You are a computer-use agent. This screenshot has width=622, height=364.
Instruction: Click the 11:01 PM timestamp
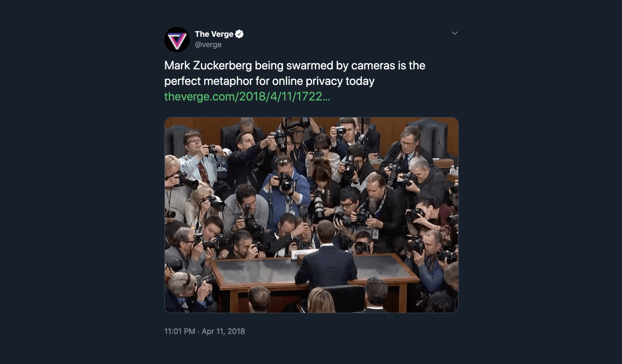pos(179,331)
